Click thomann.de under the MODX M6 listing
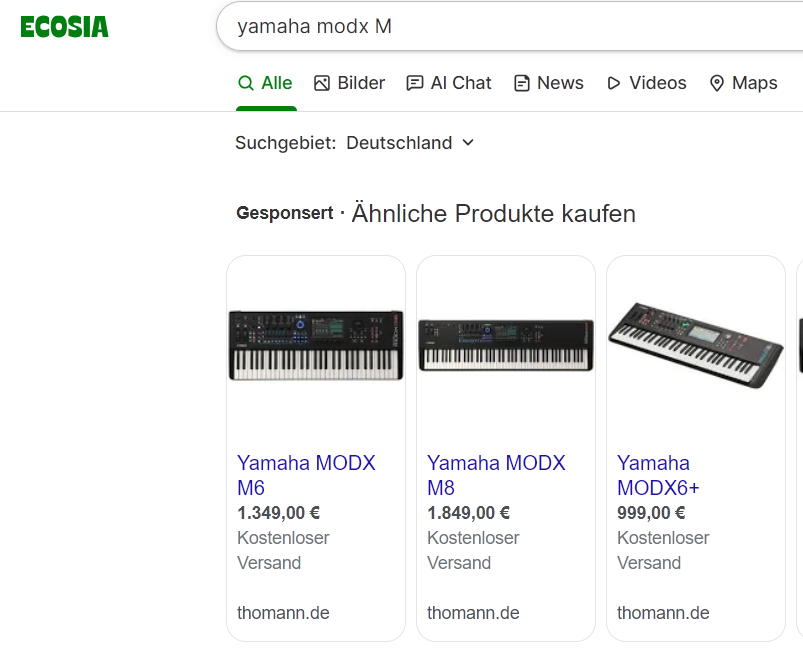The image size is (803, 660). [283, 613]
